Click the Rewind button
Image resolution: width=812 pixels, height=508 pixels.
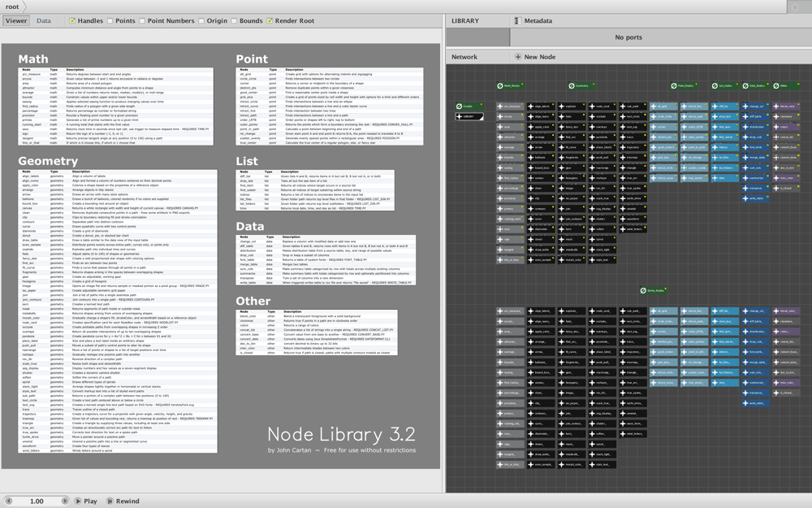point(123,501)
